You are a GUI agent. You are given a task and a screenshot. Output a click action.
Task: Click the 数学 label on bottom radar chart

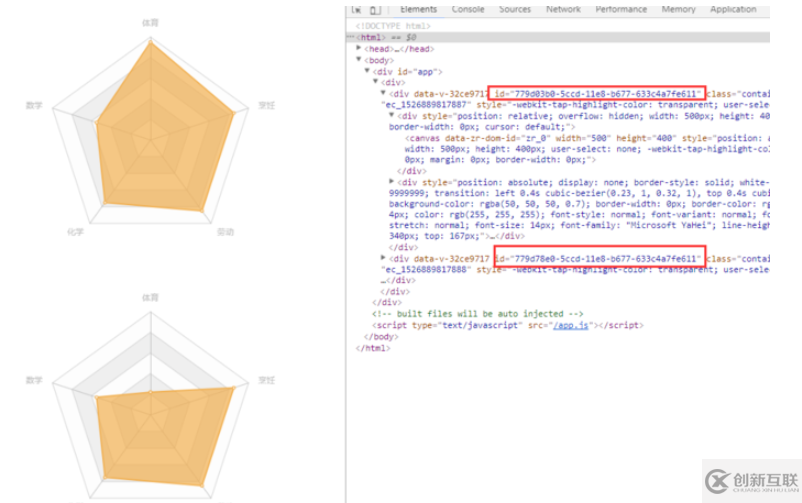[34, 380]
